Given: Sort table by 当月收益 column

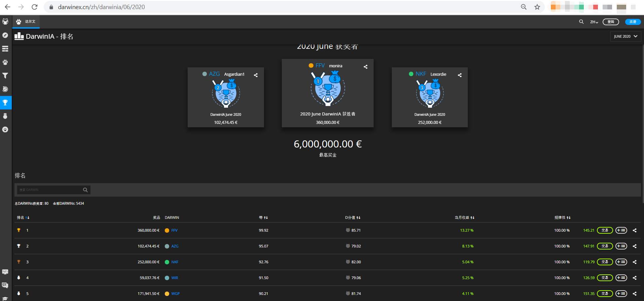Looking at the screenshot, I should pyautogui.click(x=464, y=218).
